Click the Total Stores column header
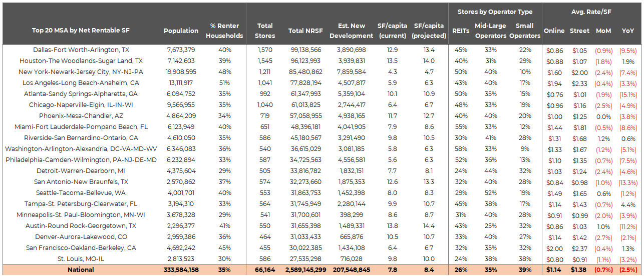 [265, 30]
